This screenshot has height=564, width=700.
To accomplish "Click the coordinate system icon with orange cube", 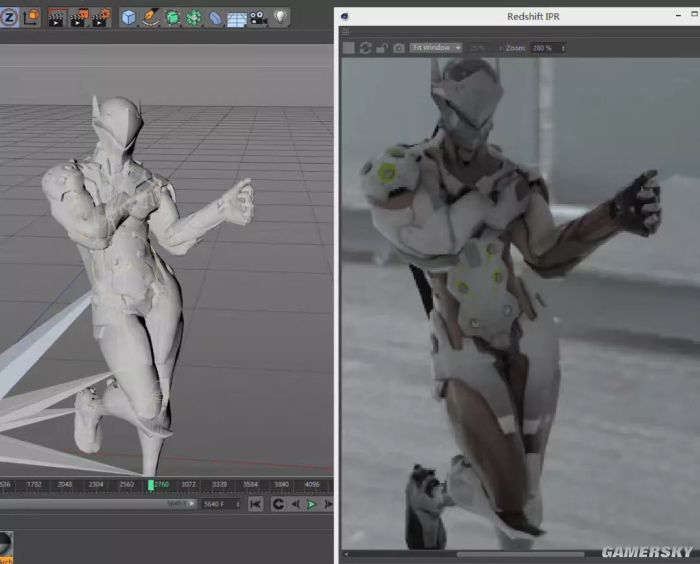I will point(32,18).
